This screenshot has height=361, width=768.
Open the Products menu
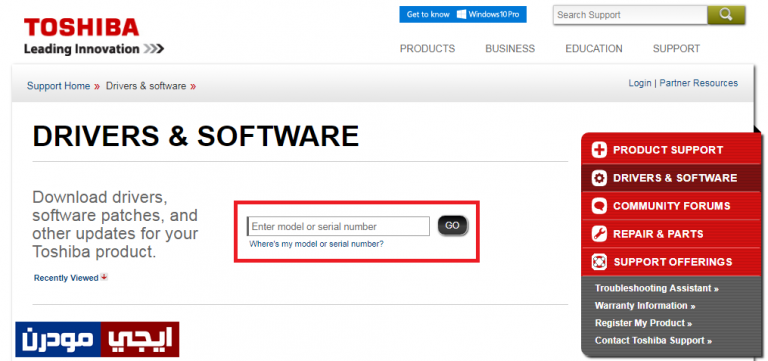(x=427, y=48)
